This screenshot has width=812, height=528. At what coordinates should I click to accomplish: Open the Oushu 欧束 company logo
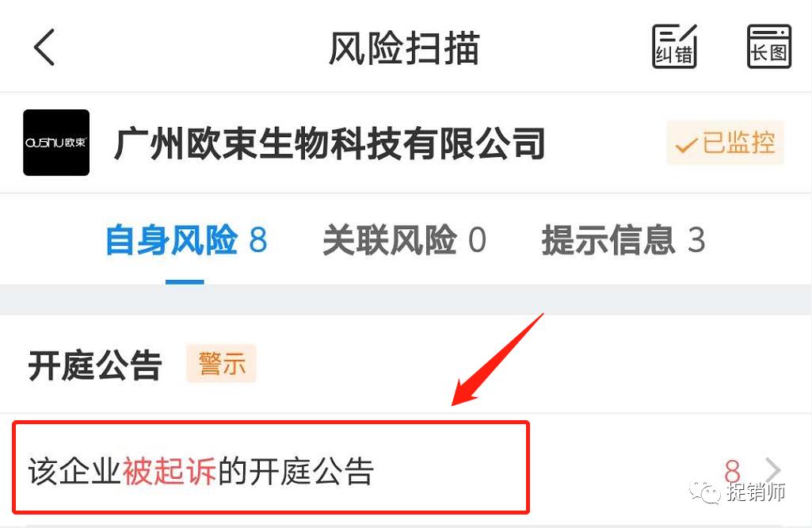tap(56, 143)
